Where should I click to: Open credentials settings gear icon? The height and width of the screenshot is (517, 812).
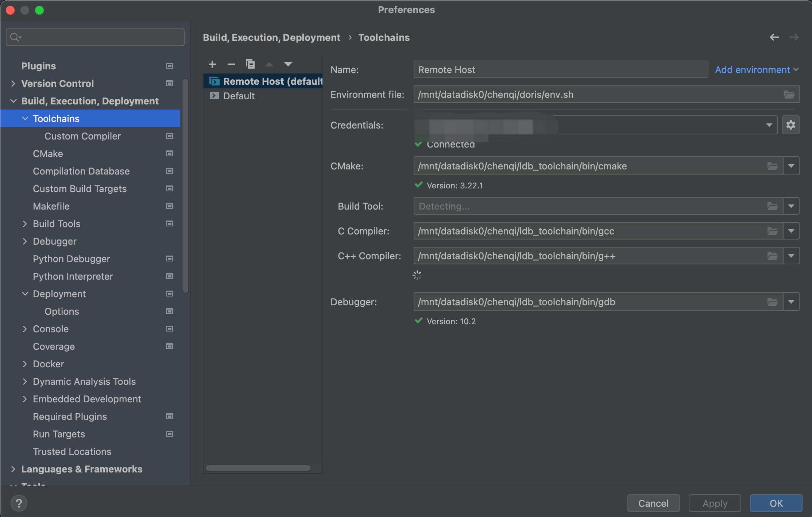coord(790,125)
